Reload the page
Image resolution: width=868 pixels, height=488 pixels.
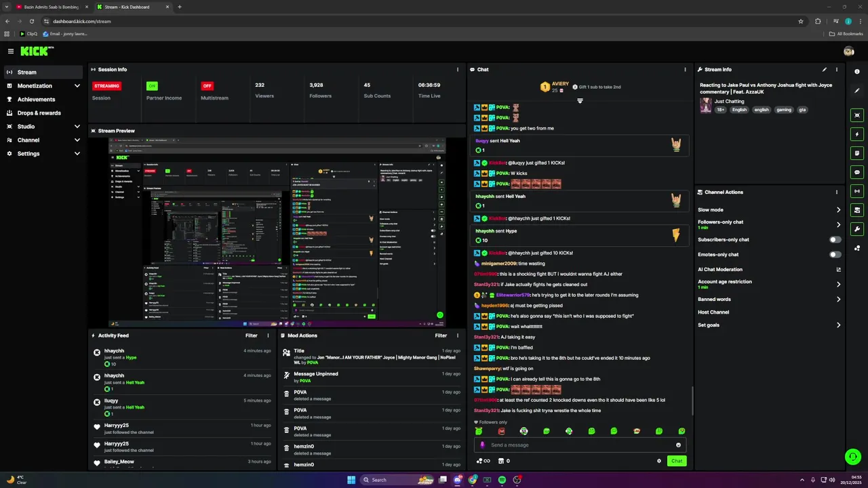[x=31, y=21]
